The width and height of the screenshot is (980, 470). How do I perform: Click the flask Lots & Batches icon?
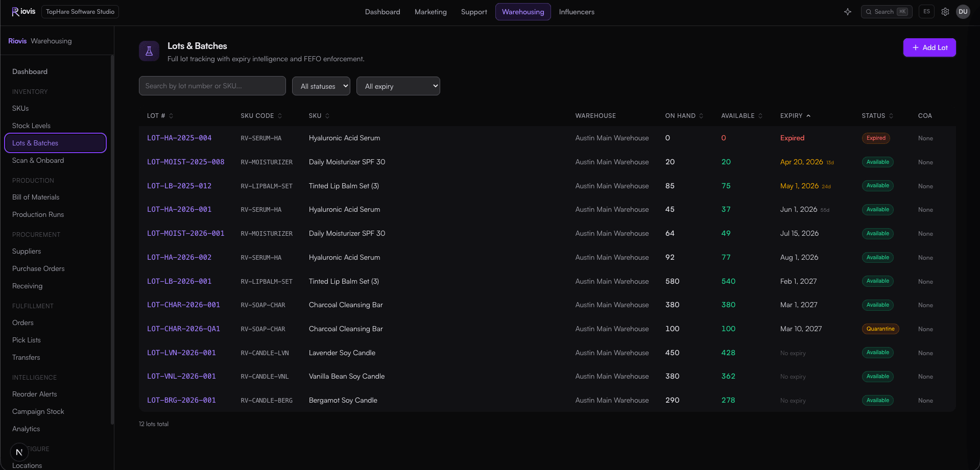click(149, 51)
